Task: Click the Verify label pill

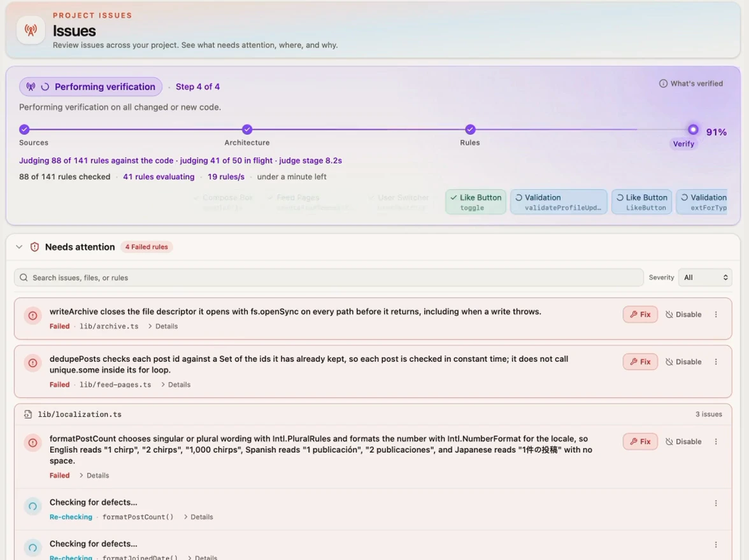Action: click(683, 144)
